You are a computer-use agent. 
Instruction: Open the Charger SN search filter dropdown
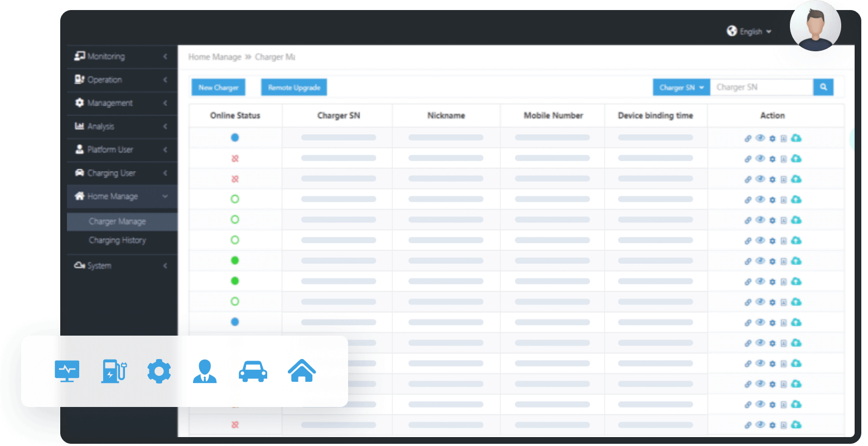click(x=681, y=87)
